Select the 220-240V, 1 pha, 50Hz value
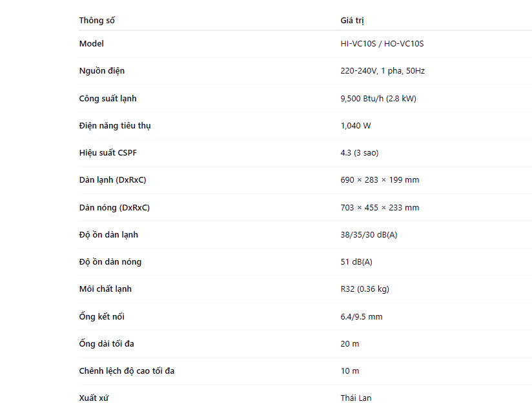532x417 pixels. 382,71
